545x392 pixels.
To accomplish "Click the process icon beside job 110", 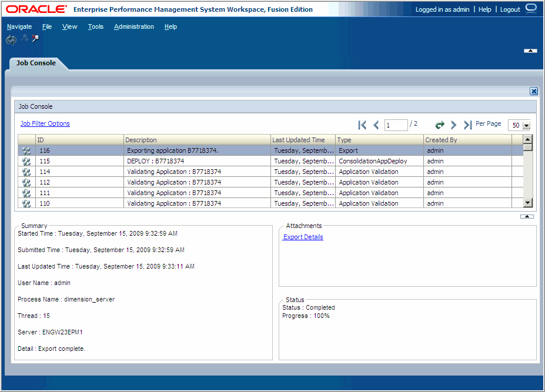I will coord(26,203).
